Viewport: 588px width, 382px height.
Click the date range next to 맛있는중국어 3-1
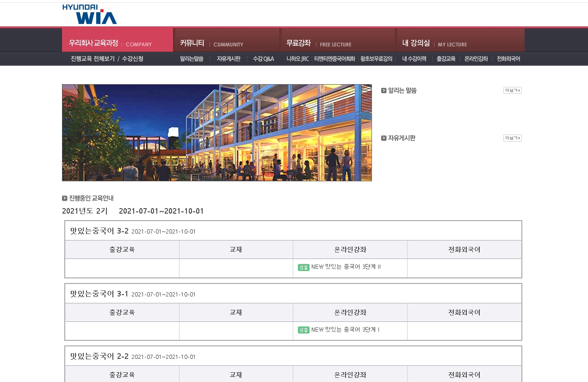[164, 295]
